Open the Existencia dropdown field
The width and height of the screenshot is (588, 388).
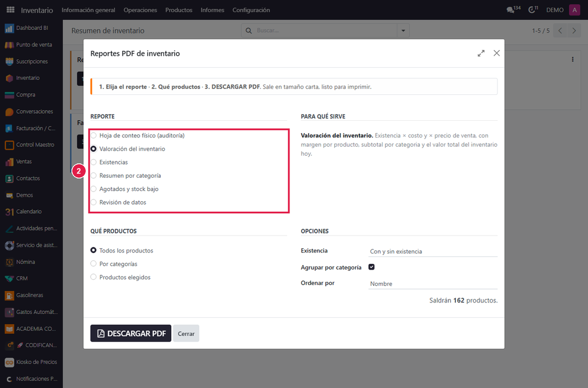[x=433, y=251]
